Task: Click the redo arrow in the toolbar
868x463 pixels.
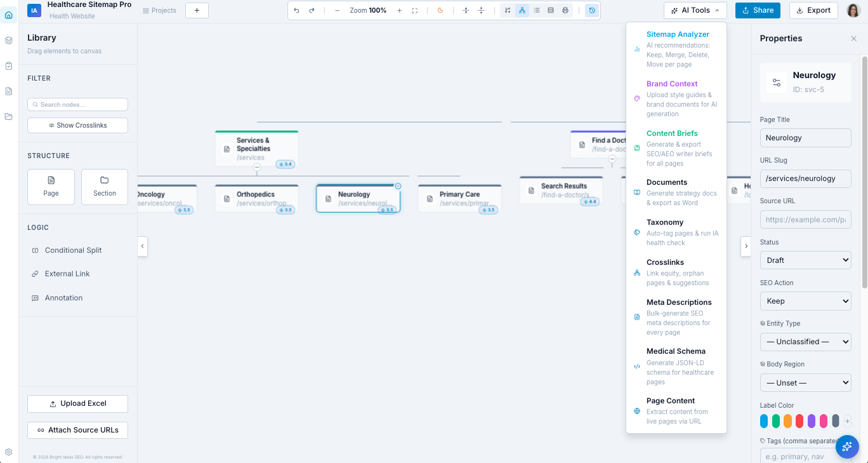Action: tap(312, 10)
